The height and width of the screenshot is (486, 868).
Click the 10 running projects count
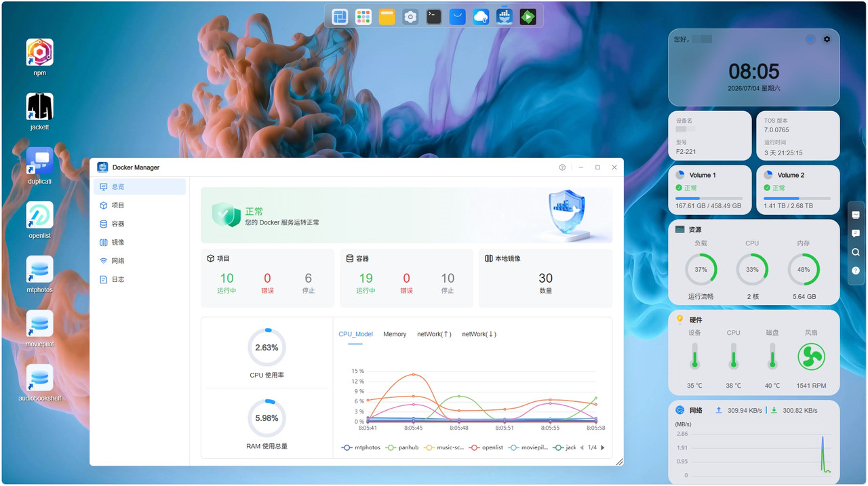click(x=226, y=278)
